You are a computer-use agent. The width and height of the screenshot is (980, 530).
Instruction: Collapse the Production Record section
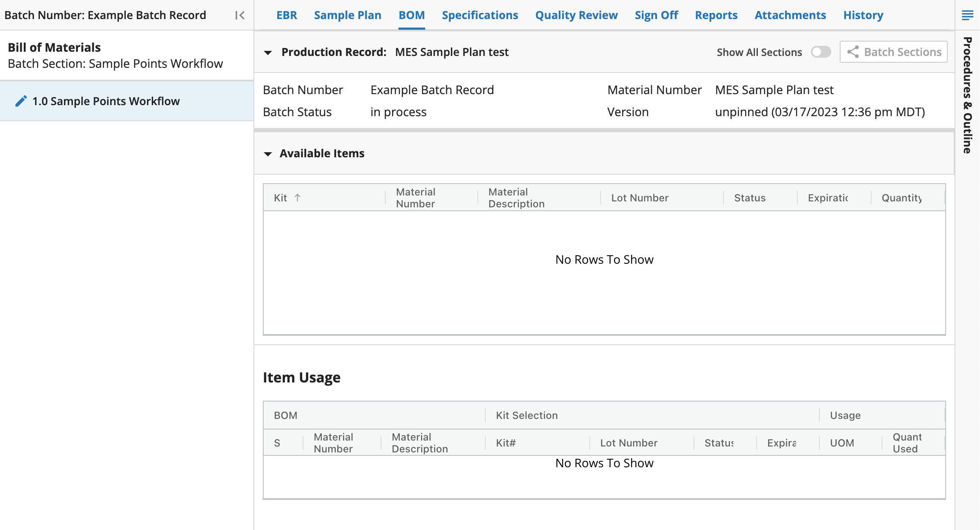pos(267,53)
